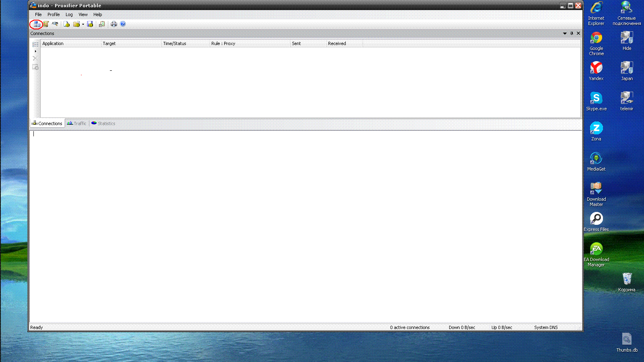Switch to the Connections tab

click(47, 123)
